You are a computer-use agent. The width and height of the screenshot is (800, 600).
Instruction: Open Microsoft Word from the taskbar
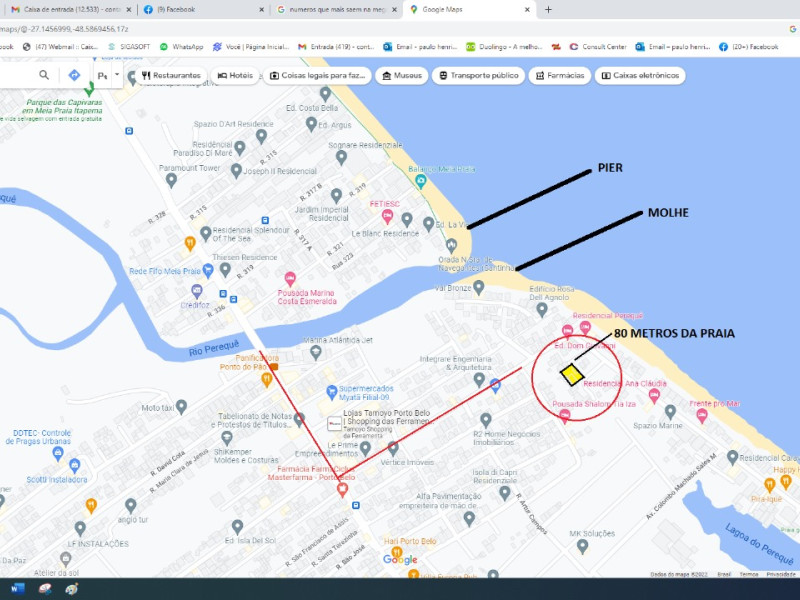(17, 588)
